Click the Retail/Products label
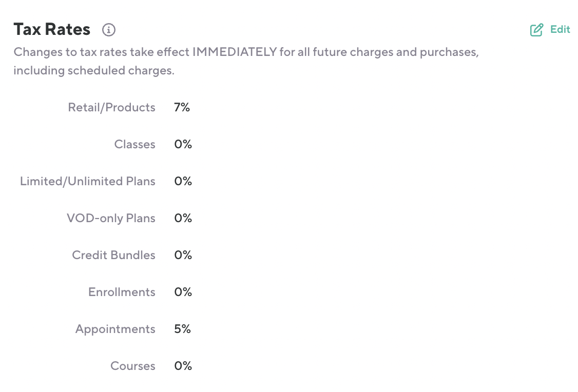The height and width of the screenshot is (392, 578). tap(111, 107)
